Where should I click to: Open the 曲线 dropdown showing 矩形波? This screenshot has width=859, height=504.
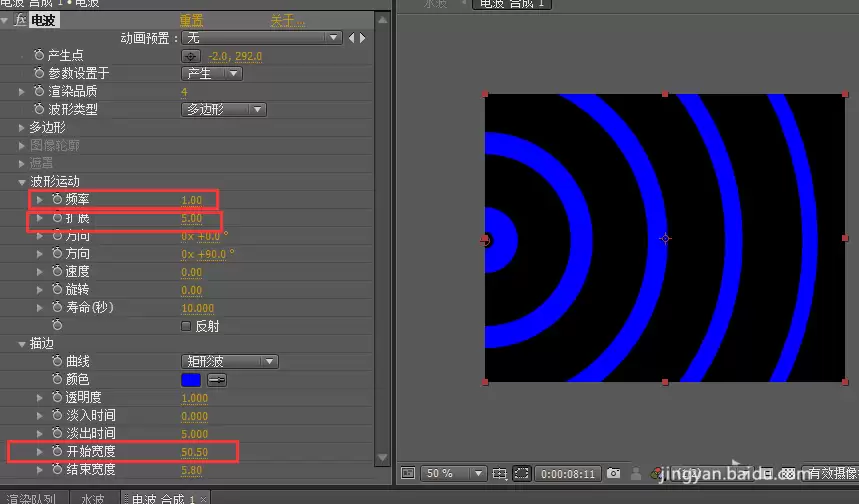[230, 362]
